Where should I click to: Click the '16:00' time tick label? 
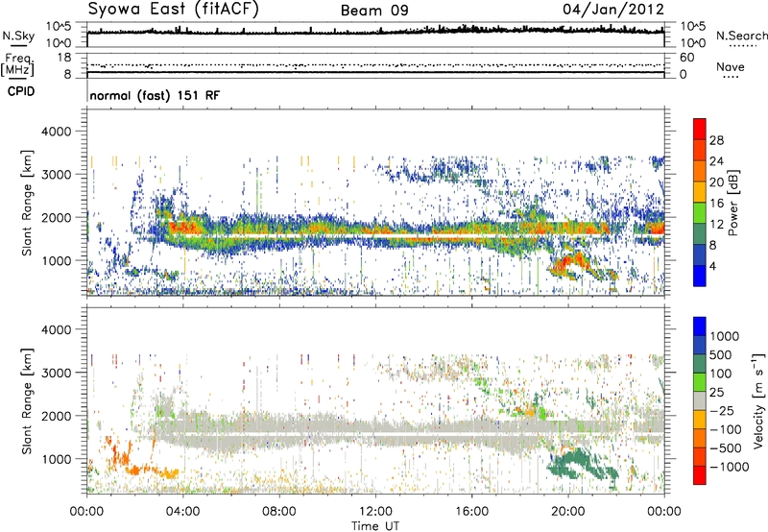(x=471, y=512)
